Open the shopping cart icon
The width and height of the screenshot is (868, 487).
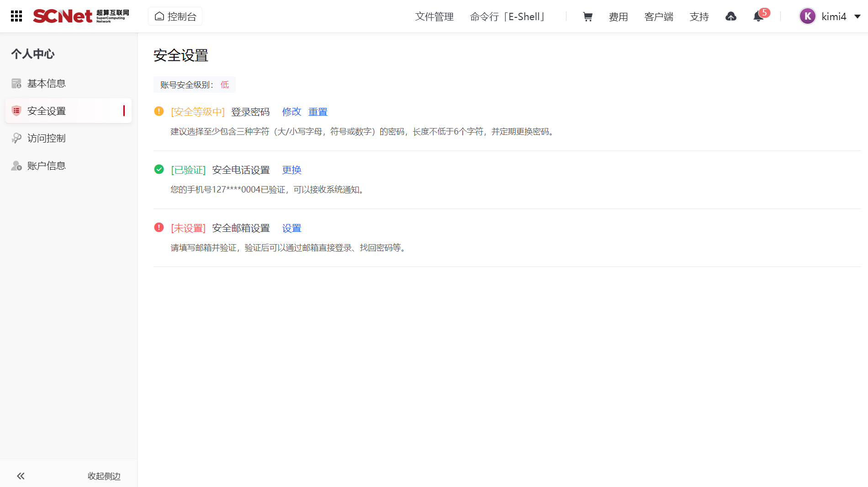[x=587, y=17]
